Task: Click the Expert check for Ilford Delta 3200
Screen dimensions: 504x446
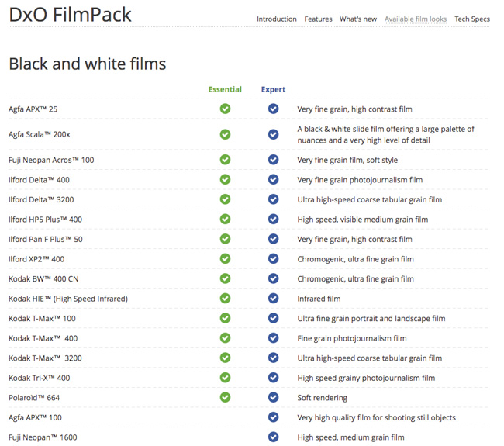Action: pos(273,199)
